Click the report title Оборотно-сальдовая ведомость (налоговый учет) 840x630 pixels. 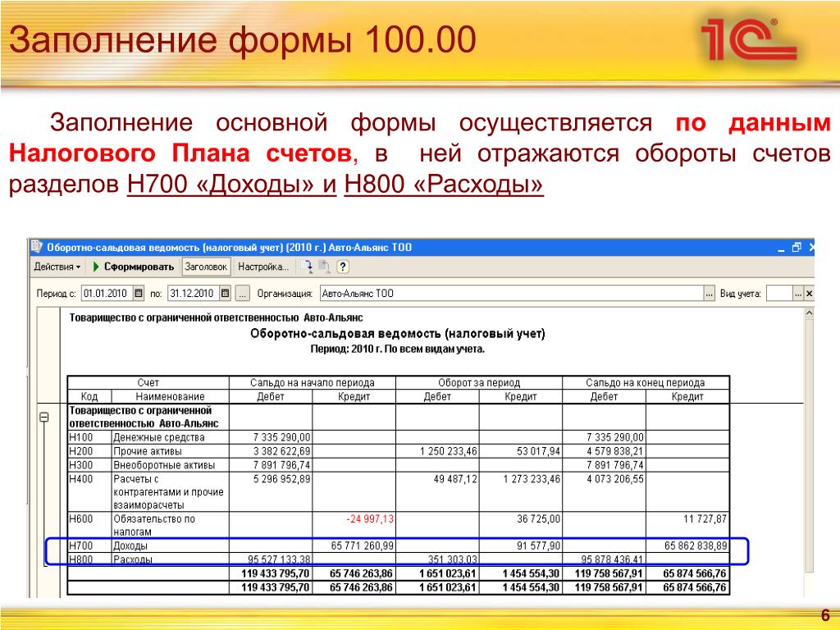point(398,334)
